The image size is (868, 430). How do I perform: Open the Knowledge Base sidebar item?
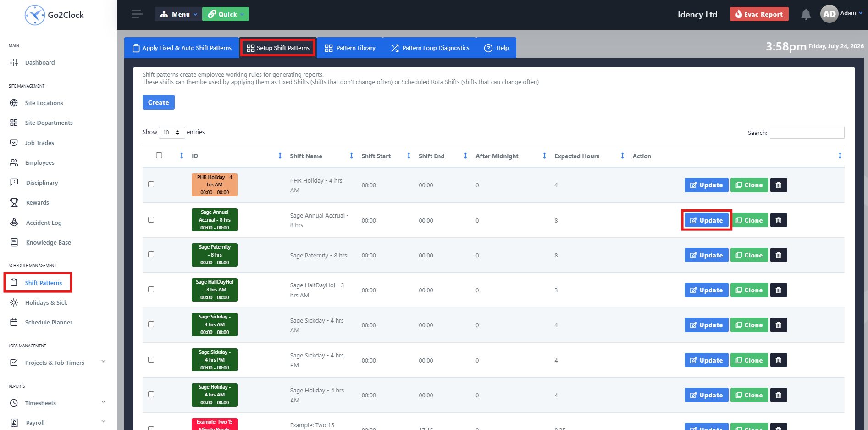(x=48, y=242)
